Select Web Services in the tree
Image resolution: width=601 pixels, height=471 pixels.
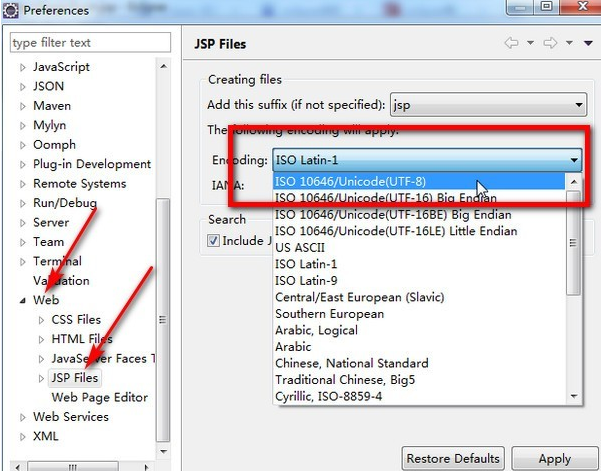click(x=71, y=417)
